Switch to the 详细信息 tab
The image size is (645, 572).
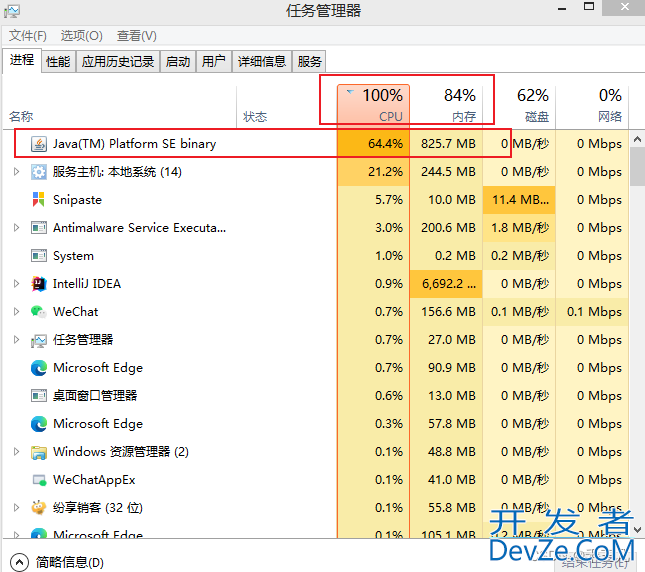262,62
